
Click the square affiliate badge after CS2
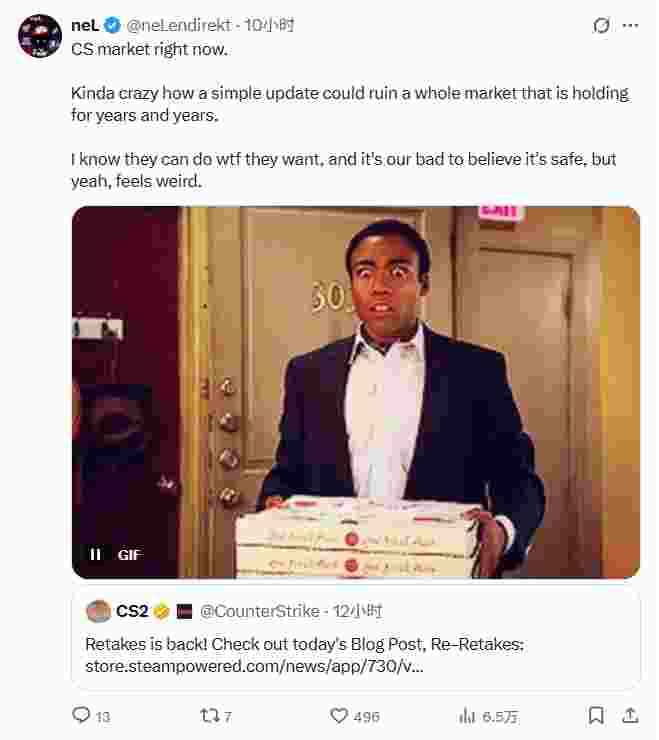coord(184,611)
